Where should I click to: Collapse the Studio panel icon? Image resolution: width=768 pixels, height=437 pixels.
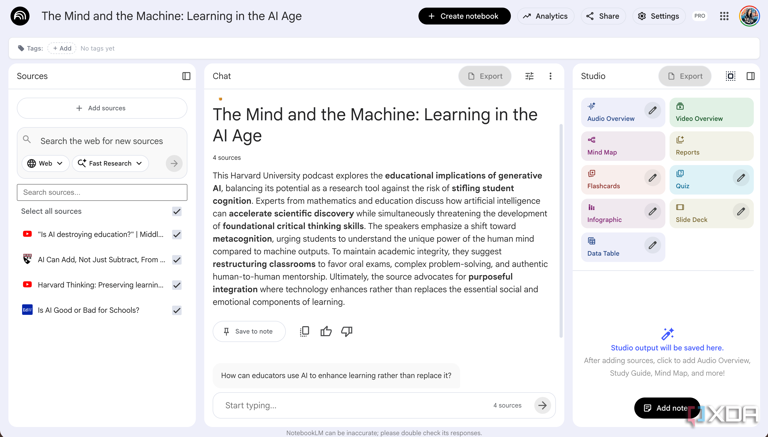click(x=750, y=76)
